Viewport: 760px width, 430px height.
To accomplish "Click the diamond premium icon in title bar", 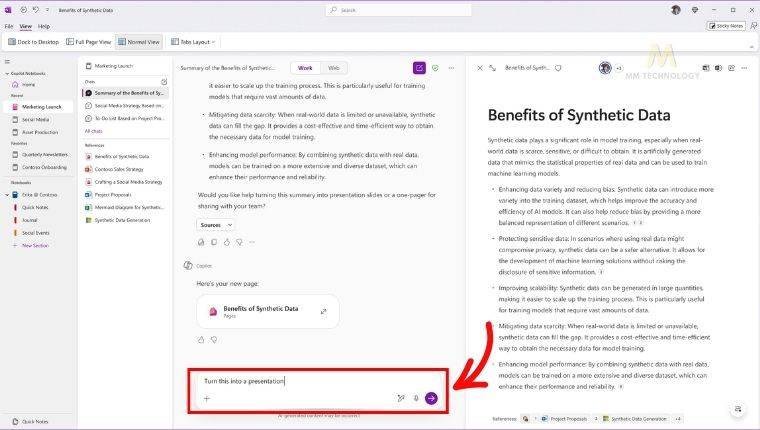I will tap(695, 10).
